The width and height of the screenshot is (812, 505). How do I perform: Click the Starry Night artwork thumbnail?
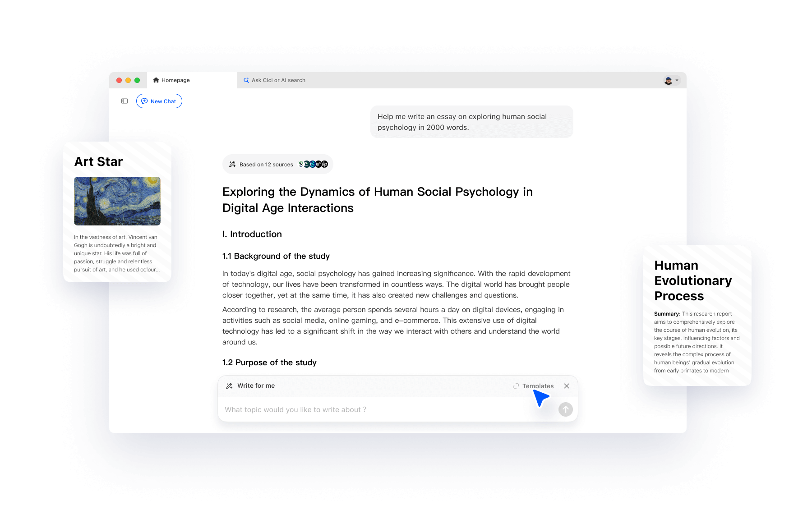tap(117, 201)
